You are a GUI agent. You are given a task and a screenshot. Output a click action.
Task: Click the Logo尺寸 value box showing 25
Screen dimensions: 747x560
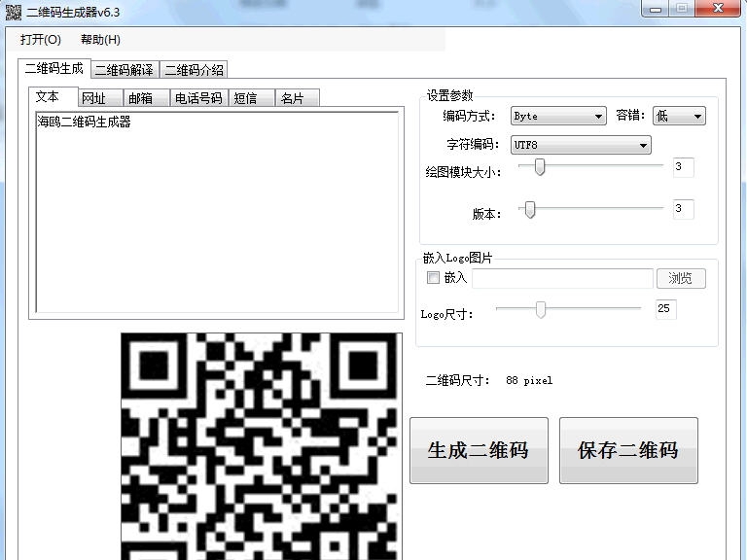(x=665, y=309)
